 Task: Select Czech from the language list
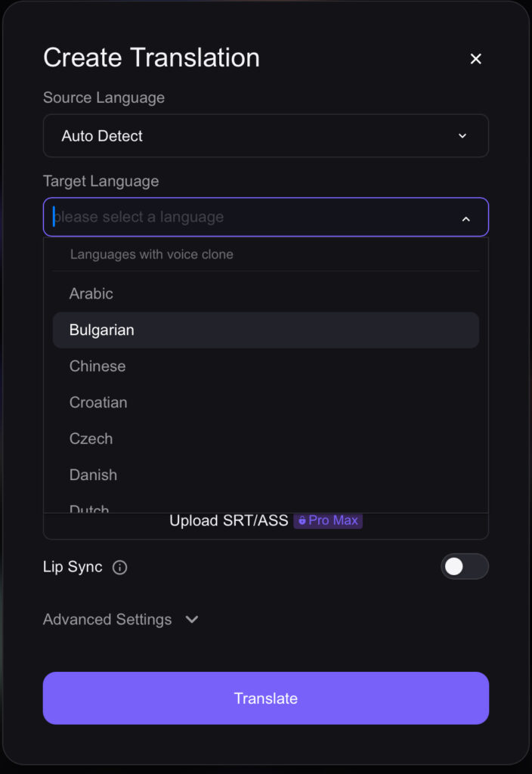click(91, 438)
